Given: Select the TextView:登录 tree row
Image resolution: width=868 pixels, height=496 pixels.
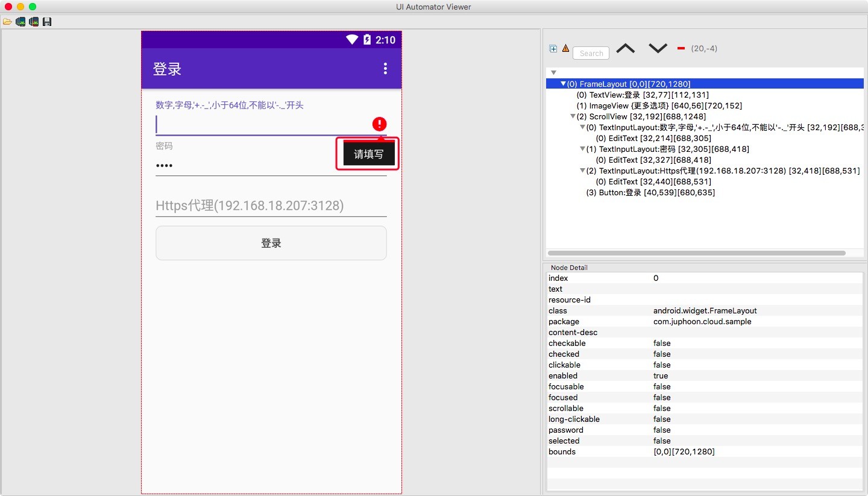Looking at the screenshot, I should click(643, 95).
